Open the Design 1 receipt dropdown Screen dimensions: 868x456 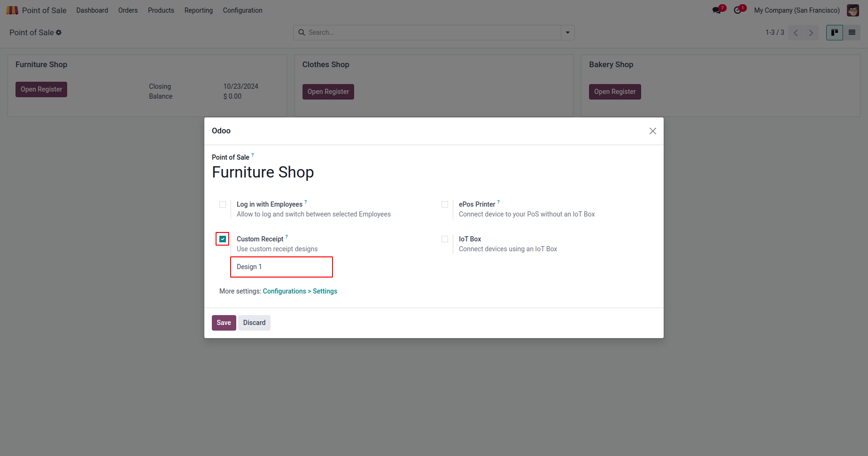pyautogui.click(x=281, y=267)
